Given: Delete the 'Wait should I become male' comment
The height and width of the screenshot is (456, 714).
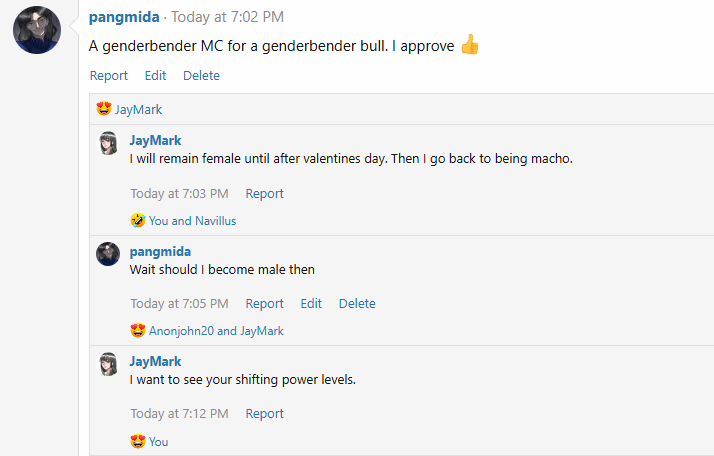Looking at the screenshot, I should click(x=357, y=304).
